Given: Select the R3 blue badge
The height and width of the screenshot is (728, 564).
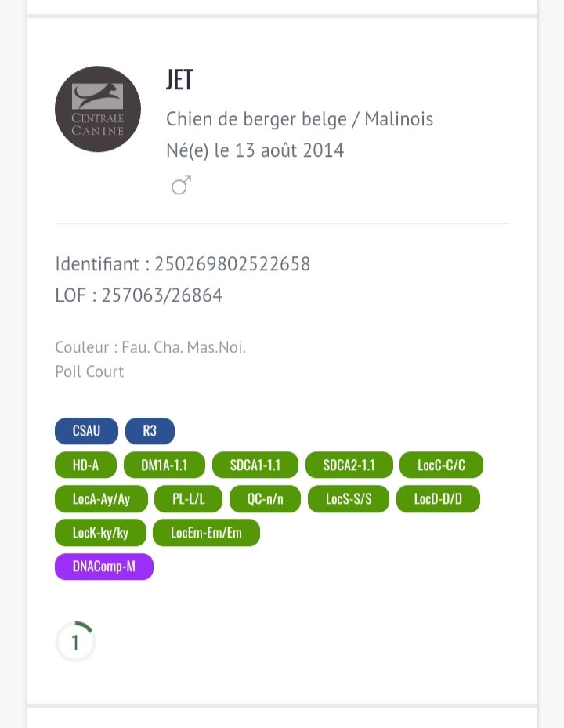Looking at the screenshot, I should coord(150,431).
